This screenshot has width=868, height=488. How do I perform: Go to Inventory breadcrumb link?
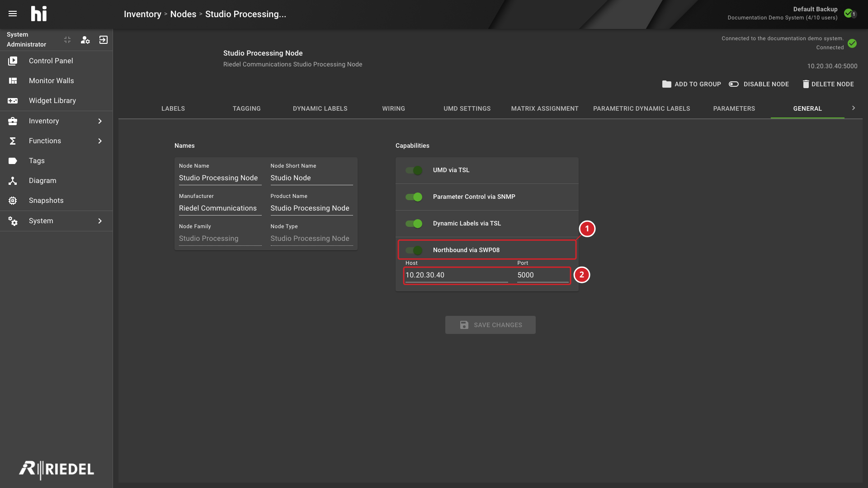[x=142, y=14]
